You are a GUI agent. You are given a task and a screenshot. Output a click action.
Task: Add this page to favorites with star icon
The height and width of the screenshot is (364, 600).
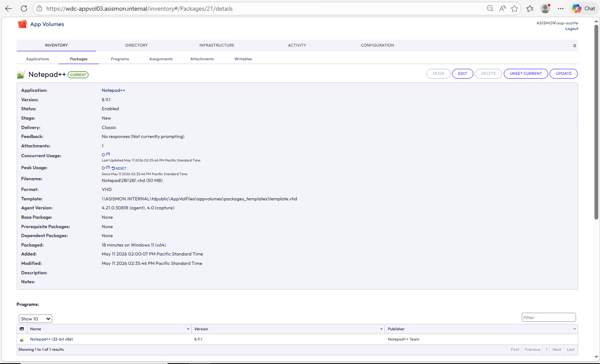[514, 9]
